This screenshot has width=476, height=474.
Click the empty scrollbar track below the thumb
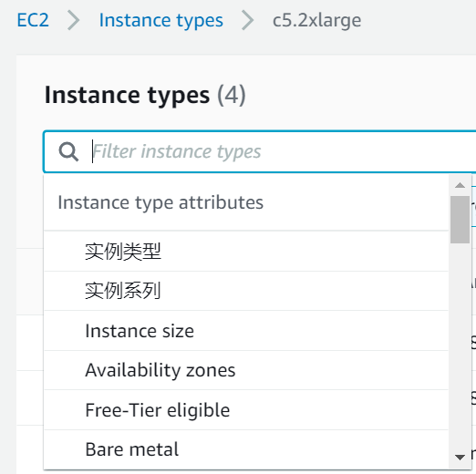pyautogui.click(x=460, y=345)
